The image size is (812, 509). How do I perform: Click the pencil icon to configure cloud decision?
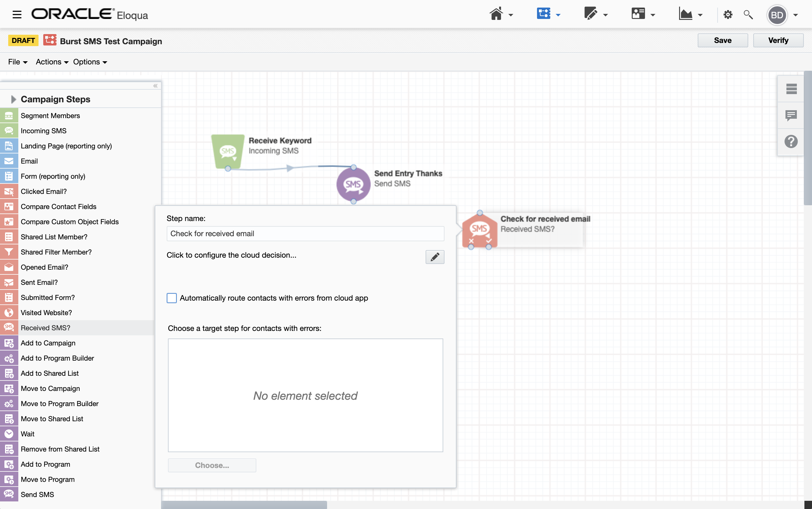pos(434,257)
